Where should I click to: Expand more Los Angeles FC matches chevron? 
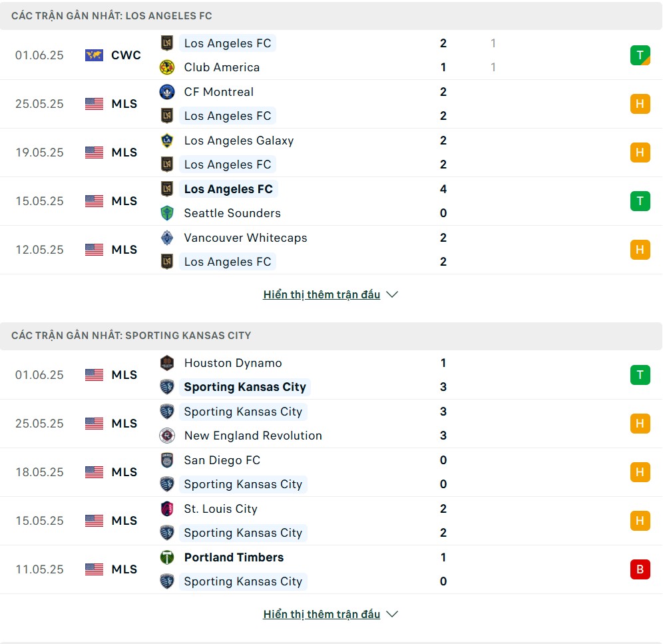(392, 294)
